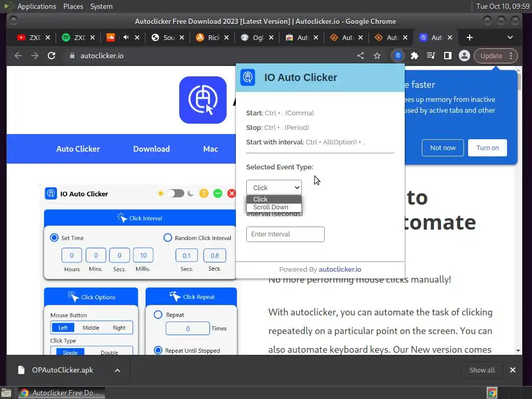Choose Click from the event type list
Image resolution: width=532 pixels, height=399 pixels.
(x=274, y=199)
